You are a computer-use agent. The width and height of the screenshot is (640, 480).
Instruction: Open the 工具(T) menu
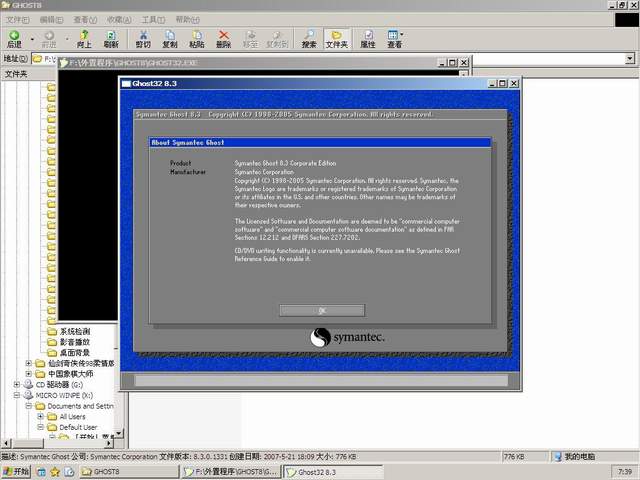153,20
